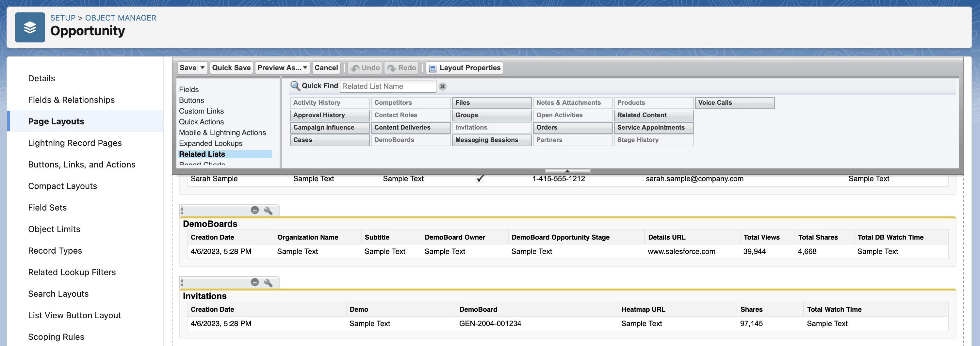Select the Content Deliveries palette item

[x=411, y=128]
